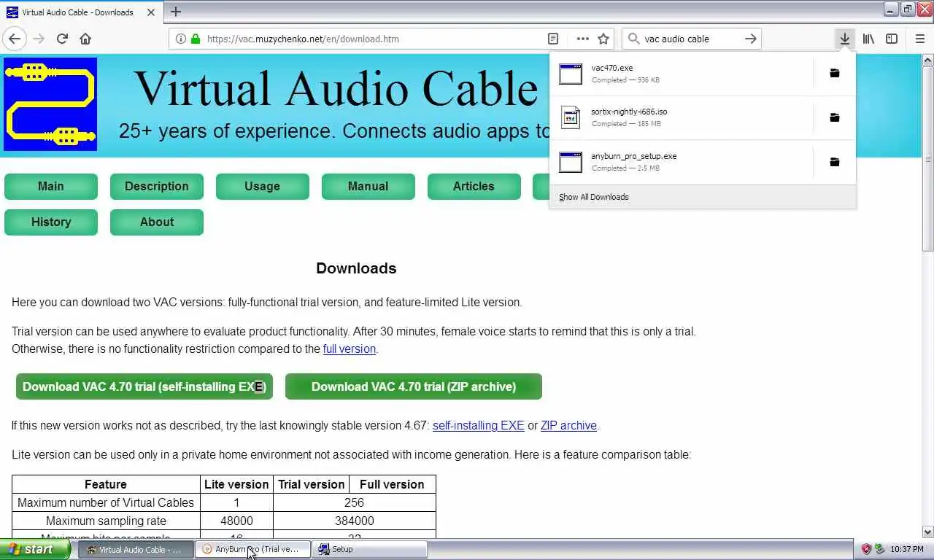This screenshot has height=560, width=934.
Task: Switch to AnyBurn Pro taskbar window
Action: [x=252, y=549]
